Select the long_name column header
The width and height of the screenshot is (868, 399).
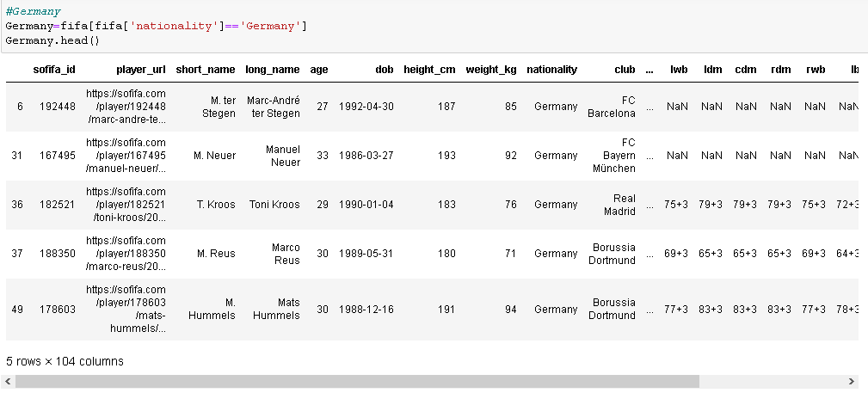coord(273,70)
